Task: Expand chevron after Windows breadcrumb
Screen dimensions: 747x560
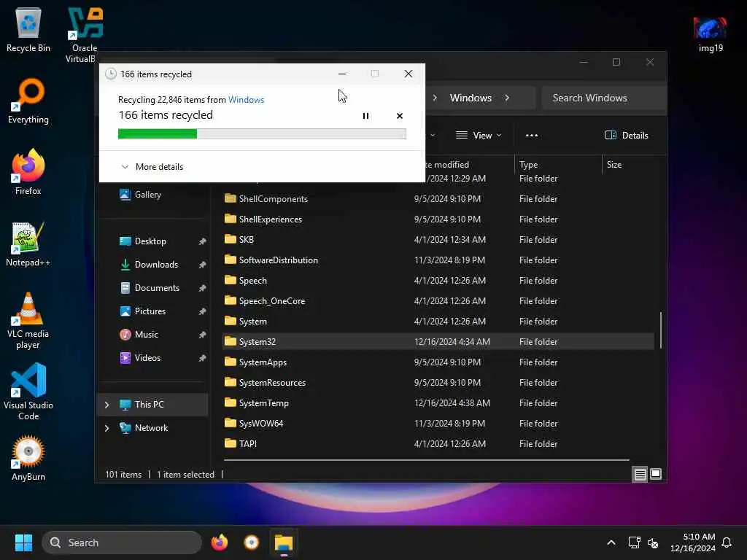Action: coord(507,98)
